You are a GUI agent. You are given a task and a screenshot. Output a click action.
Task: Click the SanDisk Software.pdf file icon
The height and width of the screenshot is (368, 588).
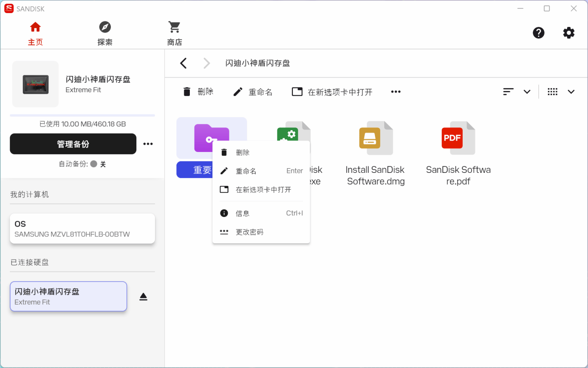[458, 138]
